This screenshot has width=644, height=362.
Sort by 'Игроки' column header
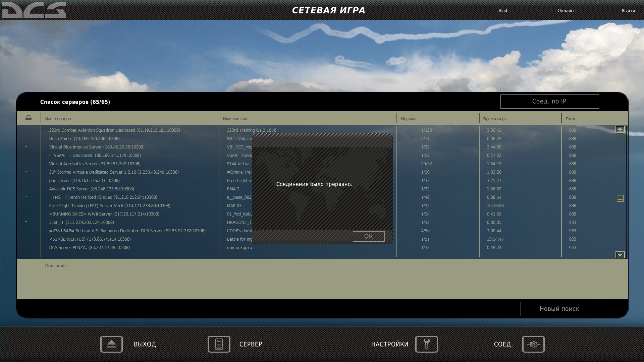tap(408, 119)
